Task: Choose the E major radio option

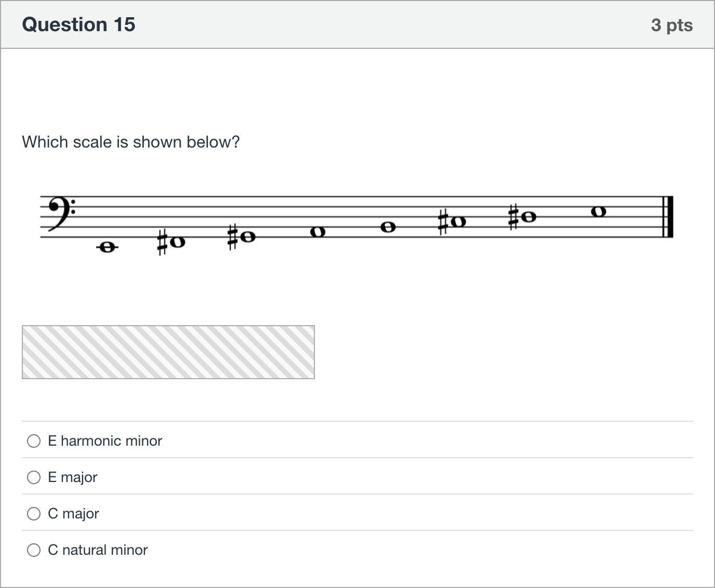Action: tap(34, 477)
